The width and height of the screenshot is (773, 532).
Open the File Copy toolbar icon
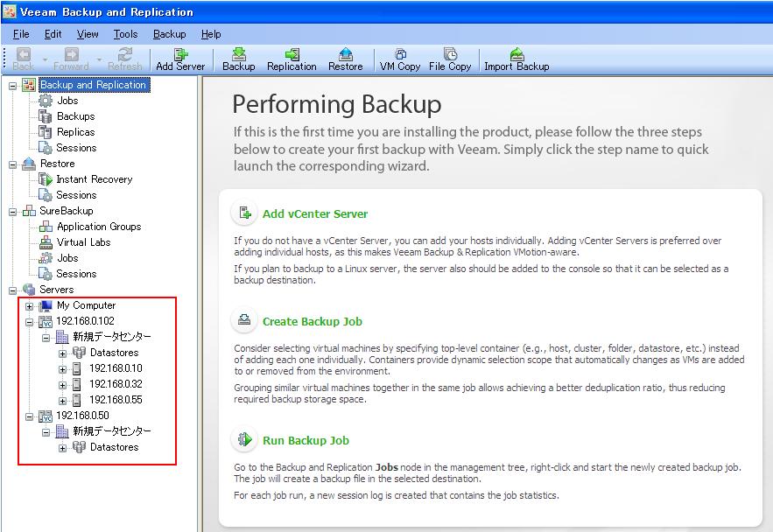click(x=450, y=53)
